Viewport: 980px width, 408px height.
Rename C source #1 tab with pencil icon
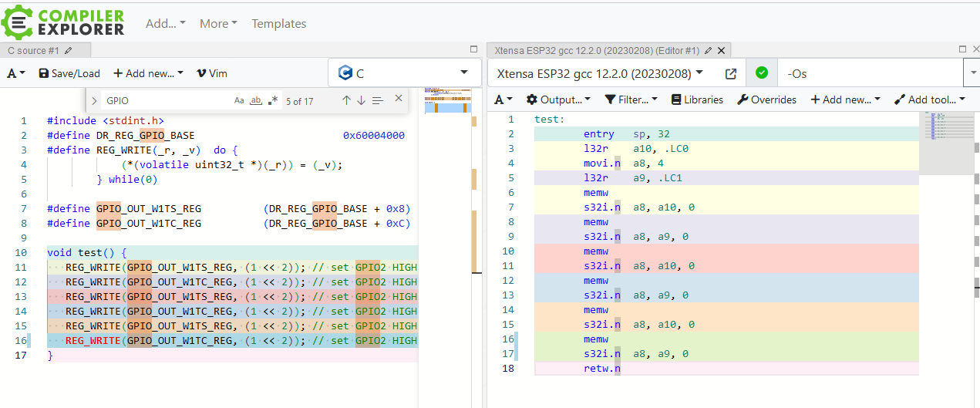[x=69, y=50]
